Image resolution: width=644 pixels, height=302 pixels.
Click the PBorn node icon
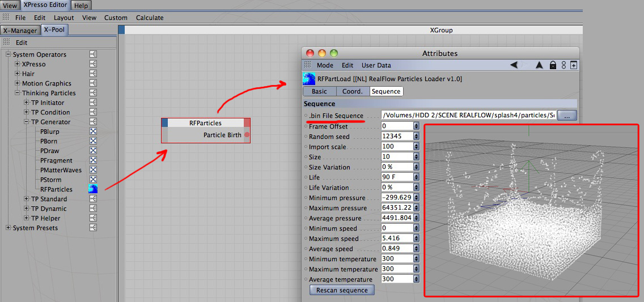(x=93, y=141)
